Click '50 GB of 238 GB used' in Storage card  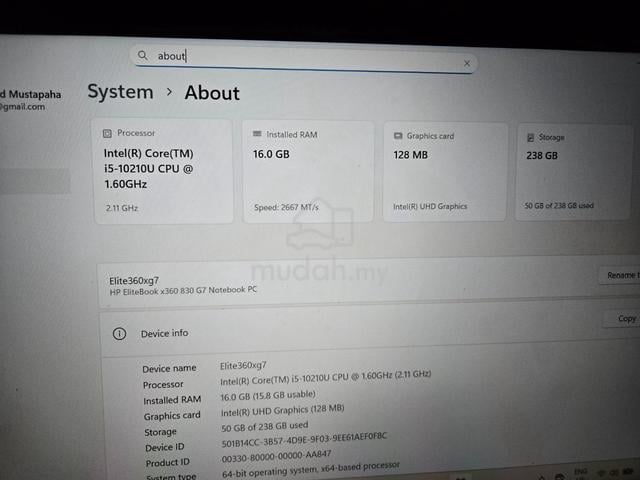pos(559,205)
